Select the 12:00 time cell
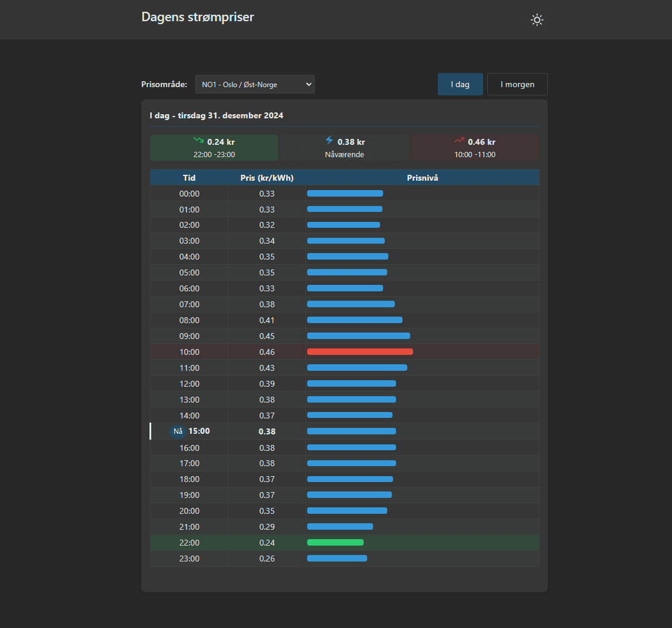Image resolution: width=672 pixels, height=628 pixels. coord(189,384)
